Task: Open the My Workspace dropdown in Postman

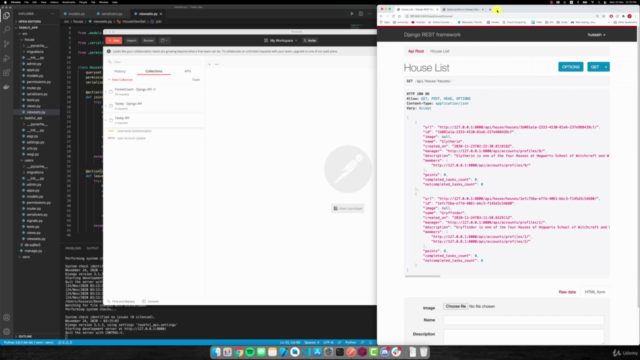Action: click(x=281, y=40)
